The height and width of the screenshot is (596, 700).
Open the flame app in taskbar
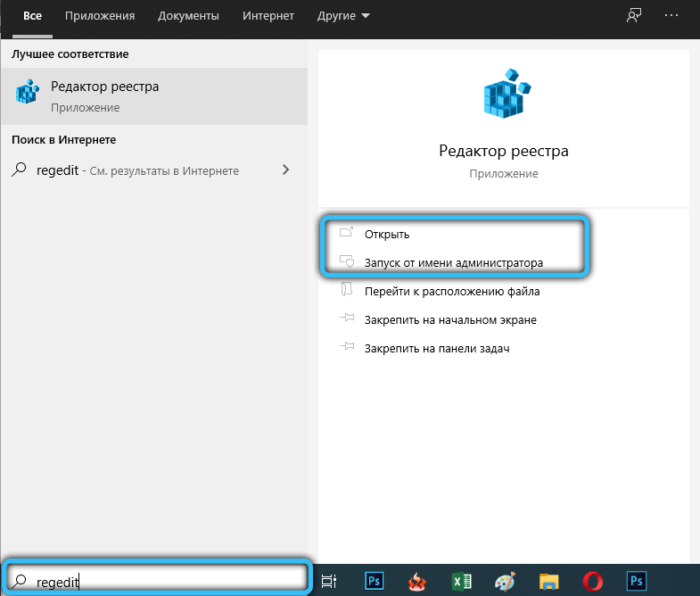click(417, 582)
